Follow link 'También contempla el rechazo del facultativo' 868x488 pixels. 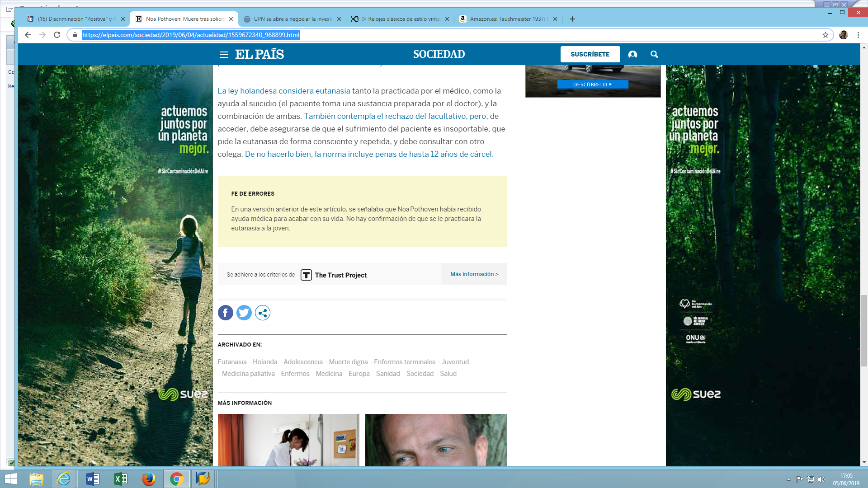395,116
